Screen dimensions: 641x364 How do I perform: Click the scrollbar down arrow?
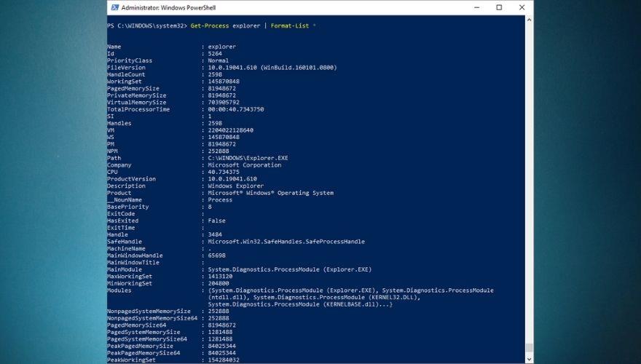coord(529,360)
